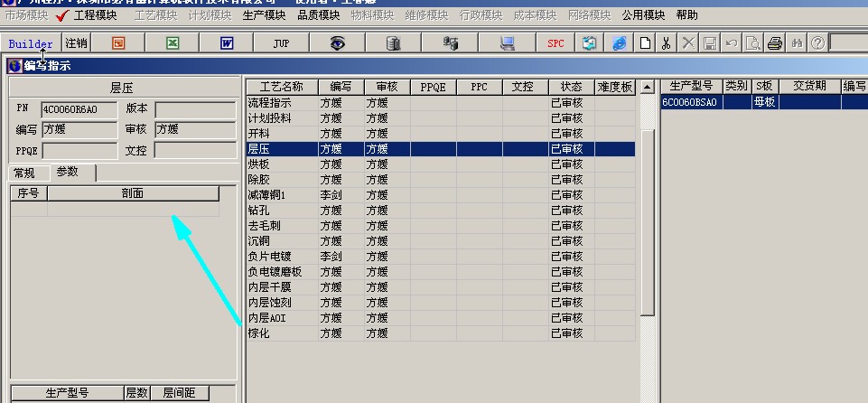Open the 公用模块 menu
This screenshot has width=868, height=403.
(x=643, y=15)
